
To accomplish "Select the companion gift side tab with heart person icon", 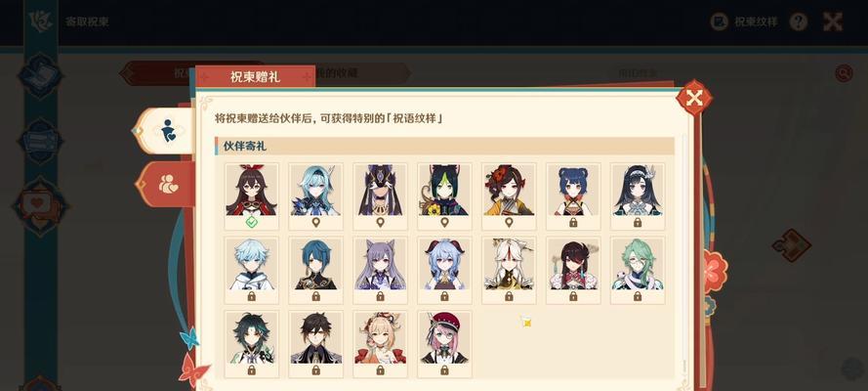I will (x=168, y=131).
